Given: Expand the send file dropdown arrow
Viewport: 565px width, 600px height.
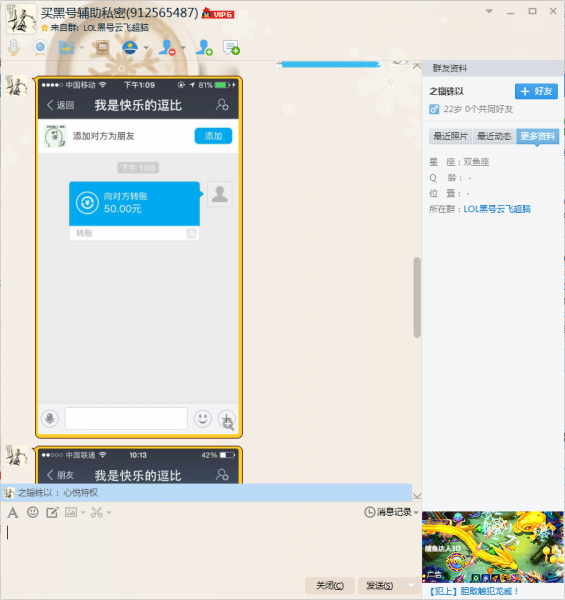Looking at the screenshot, I should (x=81, y=48).
